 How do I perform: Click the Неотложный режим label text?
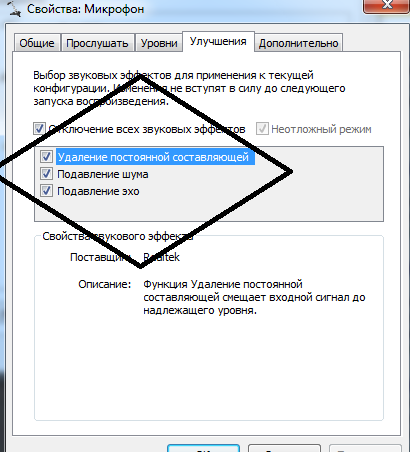coord(321,129)
